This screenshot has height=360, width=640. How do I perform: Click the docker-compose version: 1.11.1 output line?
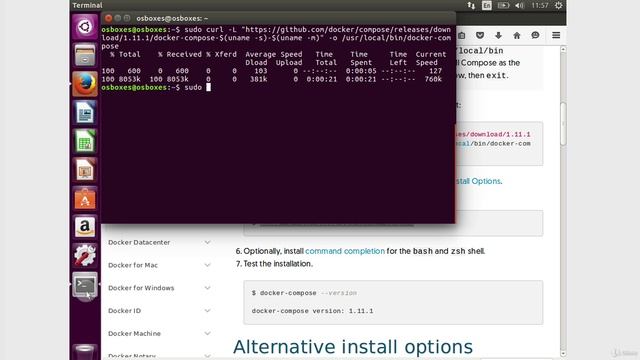tap(312, 311)
